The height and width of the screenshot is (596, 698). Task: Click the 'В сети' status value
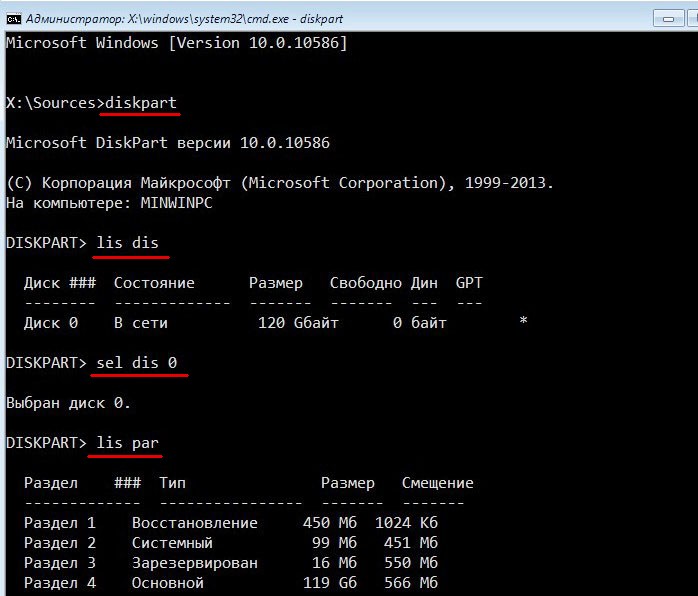(141, 323)
